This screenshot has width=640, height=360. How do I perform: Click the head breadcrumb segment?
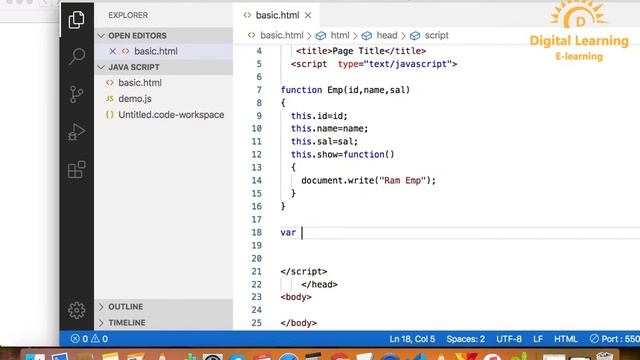coord(387,36)
